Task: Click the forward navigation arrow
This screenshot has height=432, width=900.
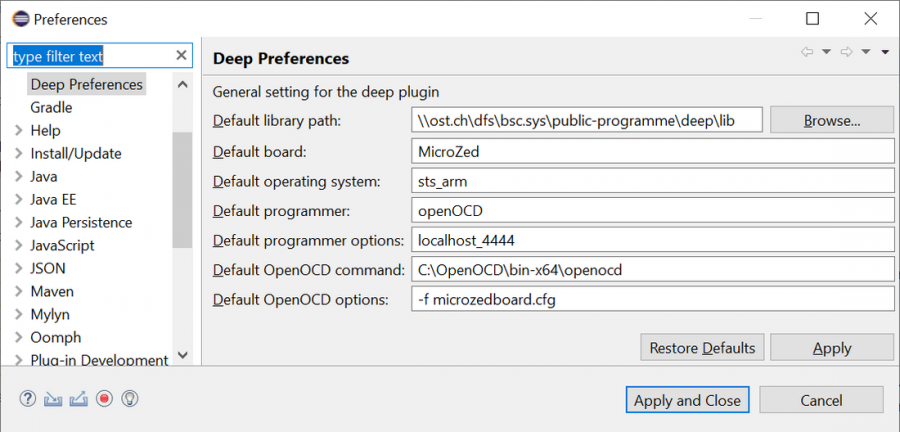Action: (847, 52)
